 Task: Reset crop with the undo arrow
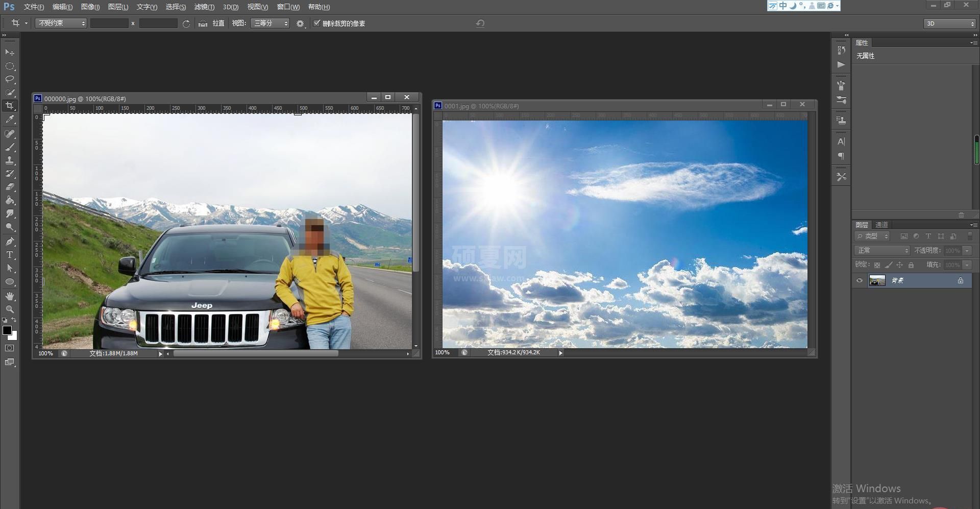(x=480, y=23)
